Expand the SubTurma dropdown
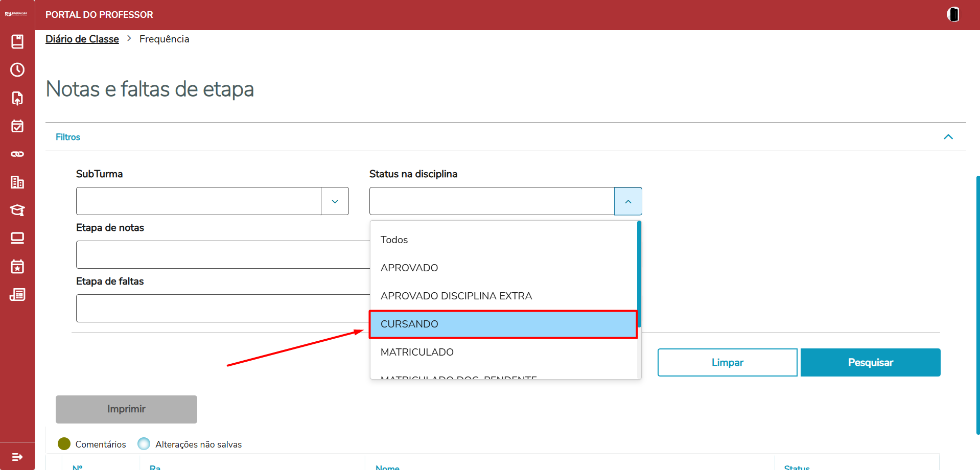Screen dimensions: 980x470 click(335, 201)
